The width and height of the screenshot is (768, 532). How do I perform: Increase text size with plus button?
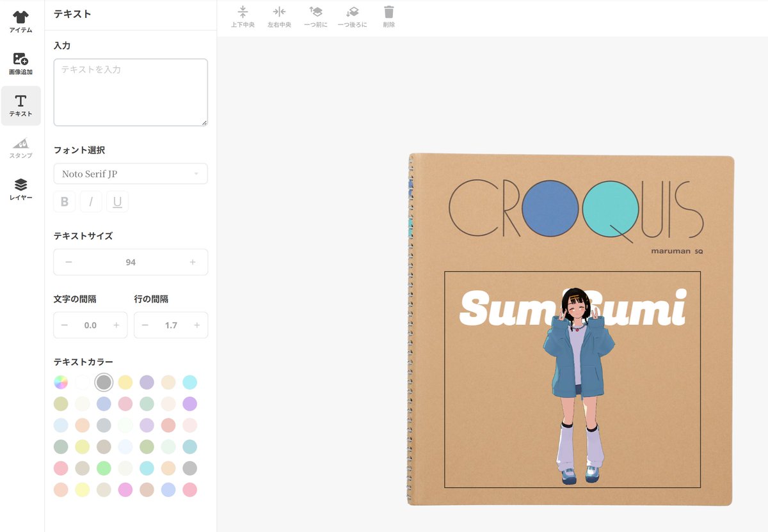click(x=193, y=262)
